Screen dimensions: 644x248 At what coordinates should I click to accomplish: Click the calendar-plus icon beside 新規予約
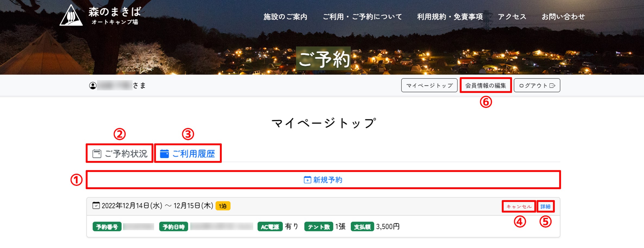pos(307,180)
